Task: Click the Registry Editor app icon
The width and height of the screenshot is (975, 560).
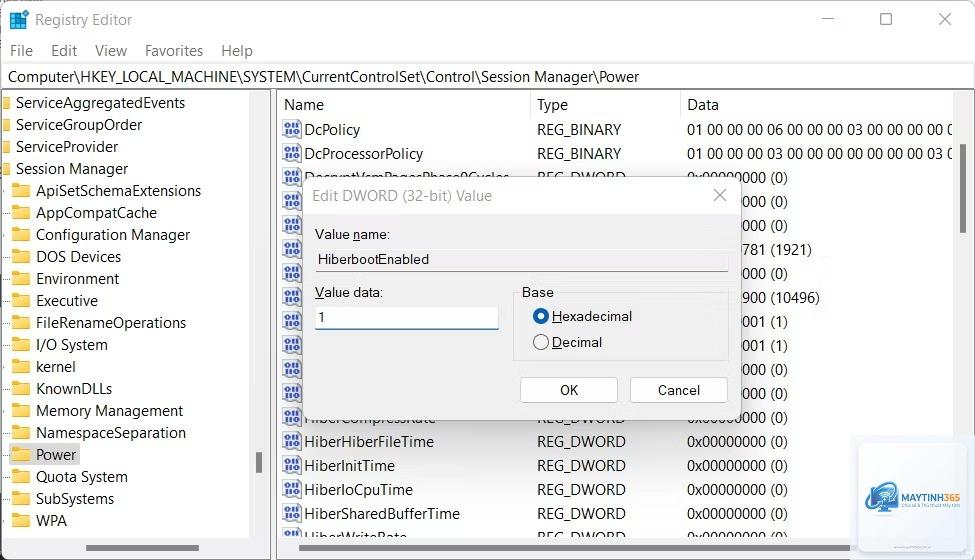Action: click(x=19, y=20)
